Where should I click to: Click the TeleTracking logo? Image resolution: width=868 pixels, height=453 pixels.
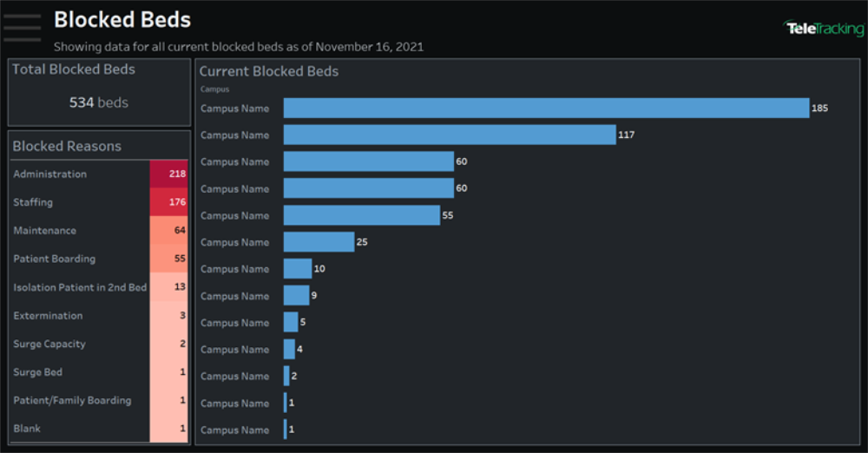pos(824,29)
